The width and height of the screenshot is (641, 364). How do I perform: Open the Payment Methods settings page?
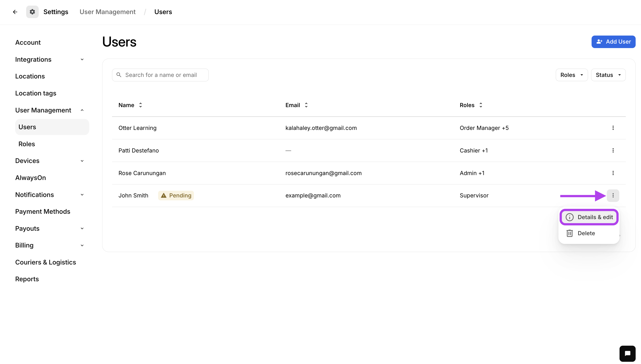pos(42,211)
